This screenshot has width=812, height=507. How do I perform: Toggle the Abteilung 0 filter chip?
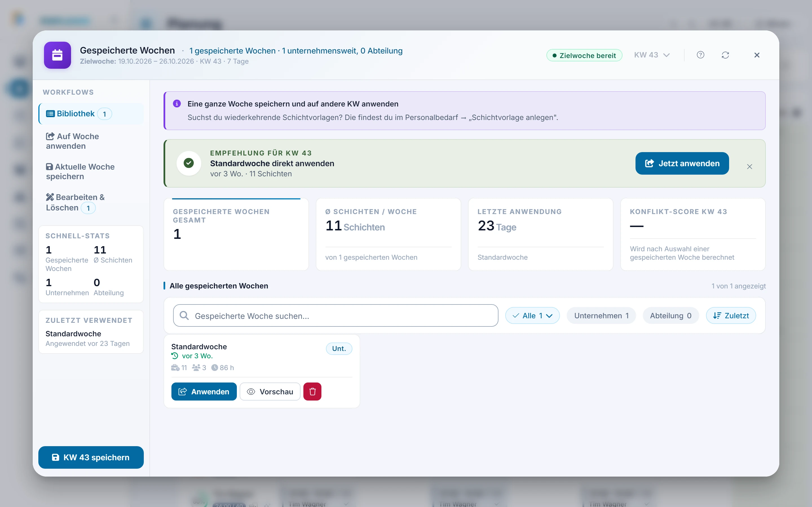click(x=670, y=315)
